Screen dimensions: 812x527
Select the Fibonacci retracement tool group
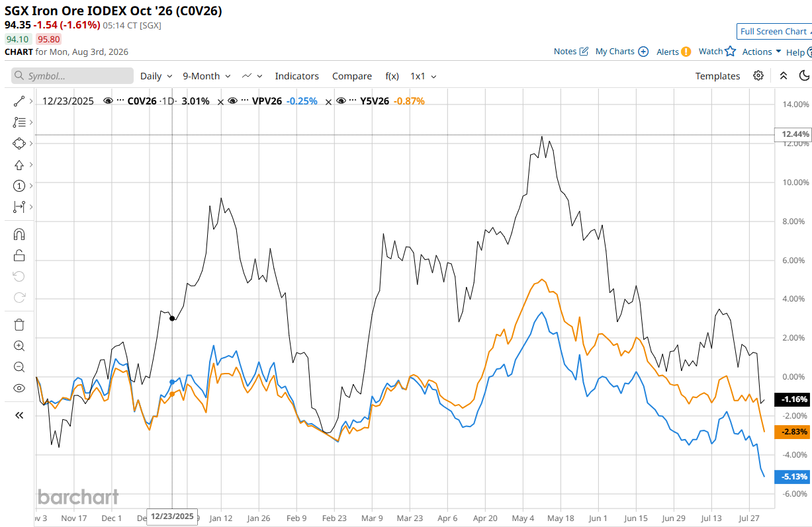pyautogui.click(x=19, y=122)
